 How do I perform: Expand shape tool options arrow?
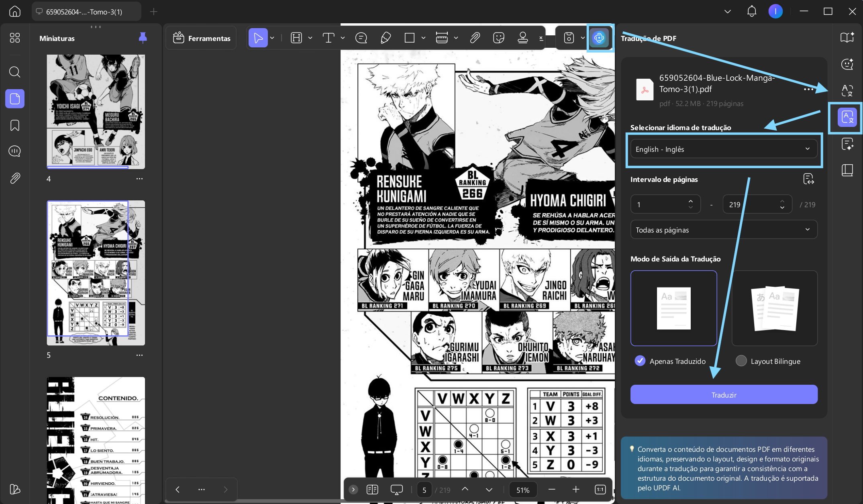[423, 38]
